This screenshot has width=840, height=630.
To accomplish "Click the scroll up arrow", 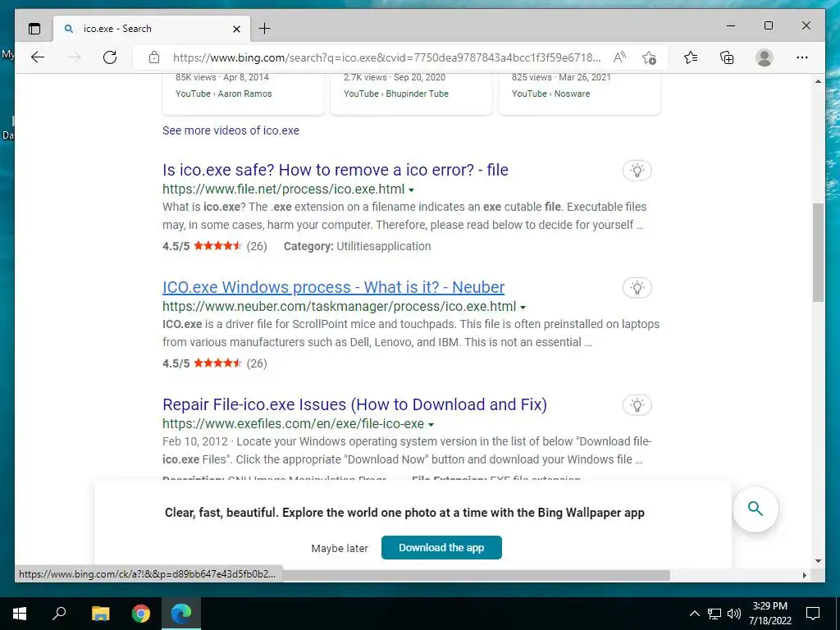I will tap(818, 81).
